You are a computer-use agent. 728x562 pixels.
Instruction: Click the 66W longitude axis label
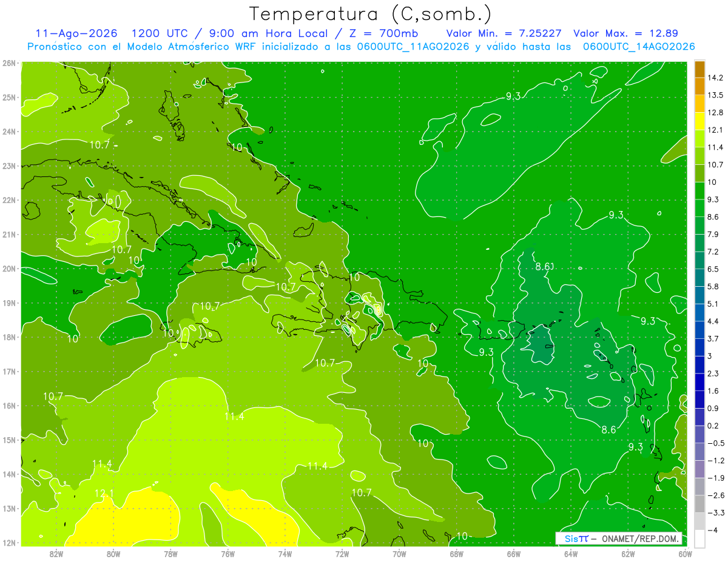[514, 553]
